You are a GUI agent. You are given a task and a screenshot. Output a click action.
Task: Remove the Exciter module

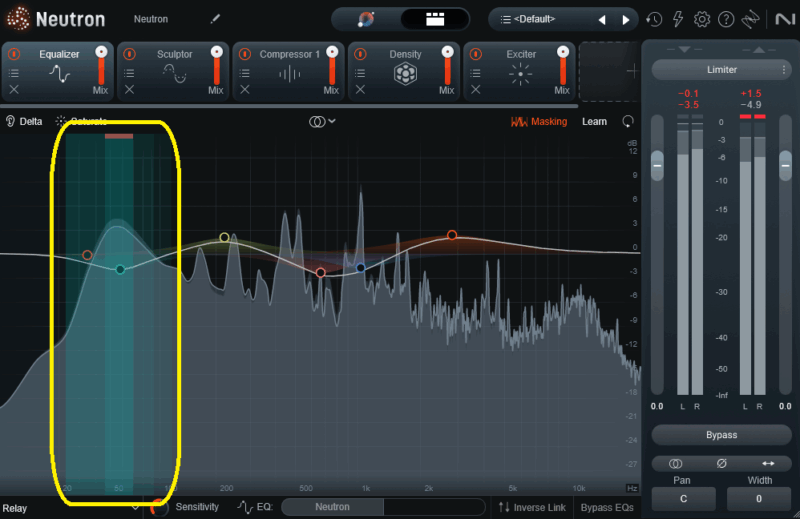pyautogui.click(x=476, y=90)
